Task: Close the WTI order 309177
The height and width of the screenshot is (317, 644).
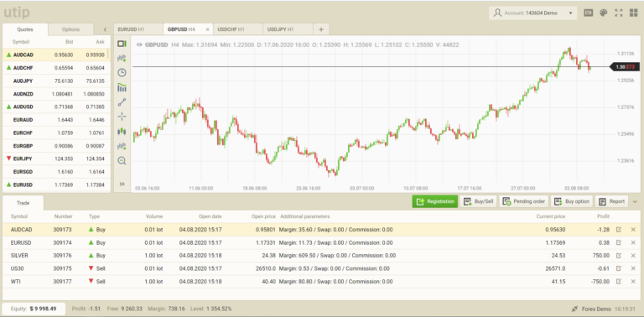Action: (x=633, y=282)
